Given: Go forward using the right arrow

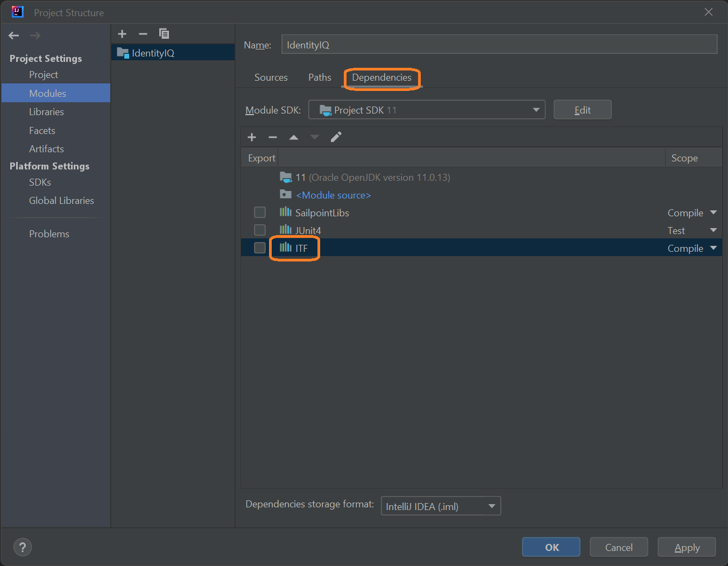Looking at the screenshot, I should 36,36.
